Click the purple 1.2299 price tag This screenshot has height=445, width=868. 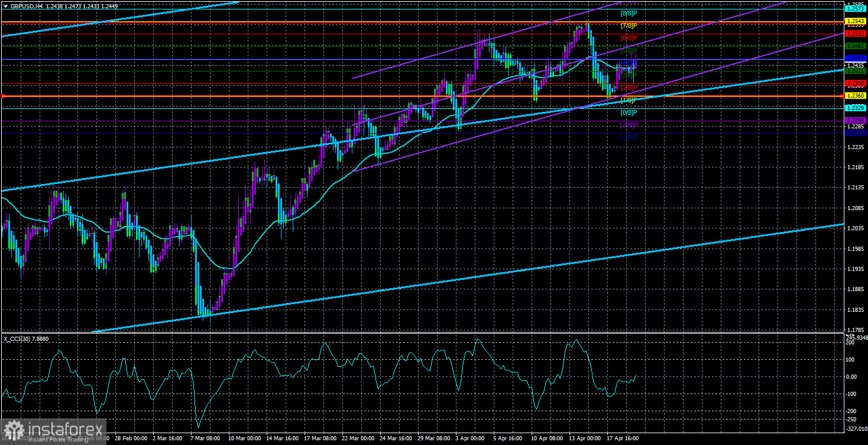tap(856, 121)
